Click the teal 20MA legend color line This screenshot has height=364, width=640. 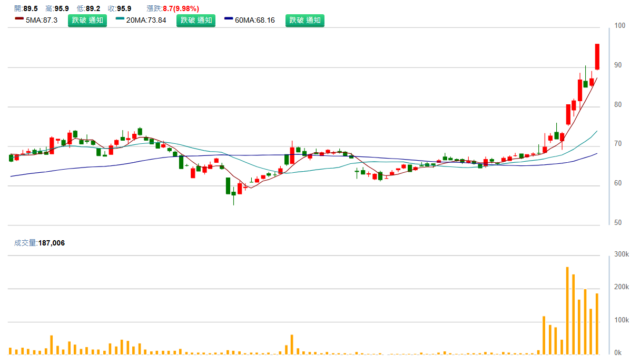point(120,18)
